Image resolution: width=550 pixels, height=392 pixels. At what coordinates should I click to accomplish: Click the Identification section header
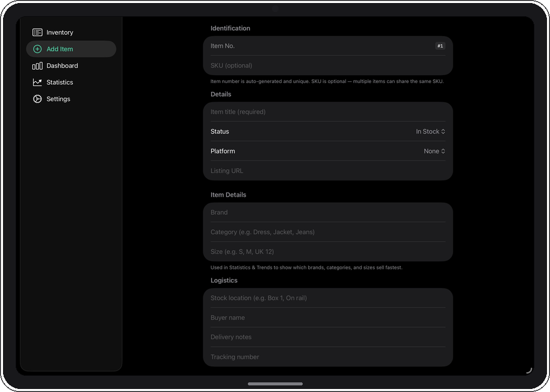pos(230,28)
